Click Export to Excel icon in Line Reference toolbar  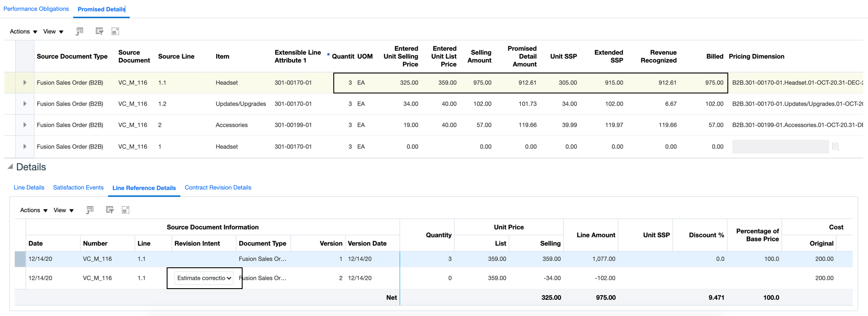coord(90,210)
